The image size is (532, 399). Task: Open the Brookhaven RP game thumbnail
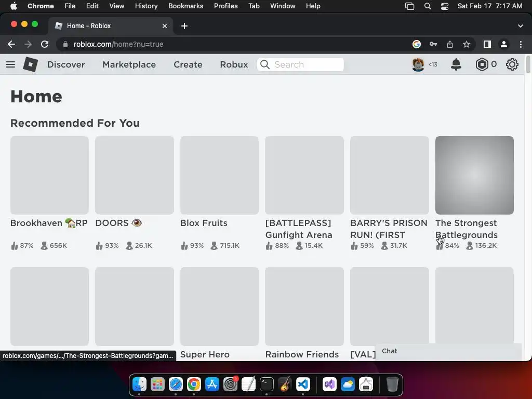point(49,175)
